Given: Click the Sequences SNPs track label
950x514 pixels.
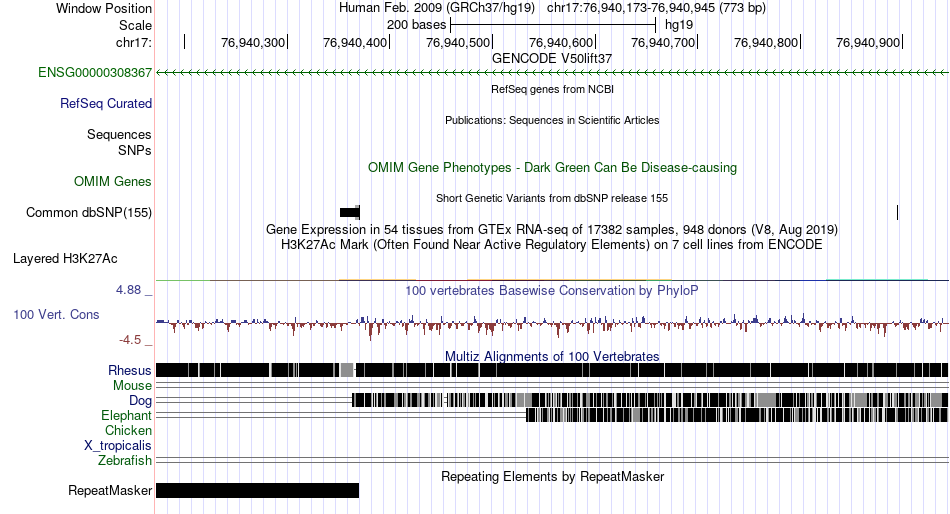Looking at the screenshot, I should (x=119, y=142).
